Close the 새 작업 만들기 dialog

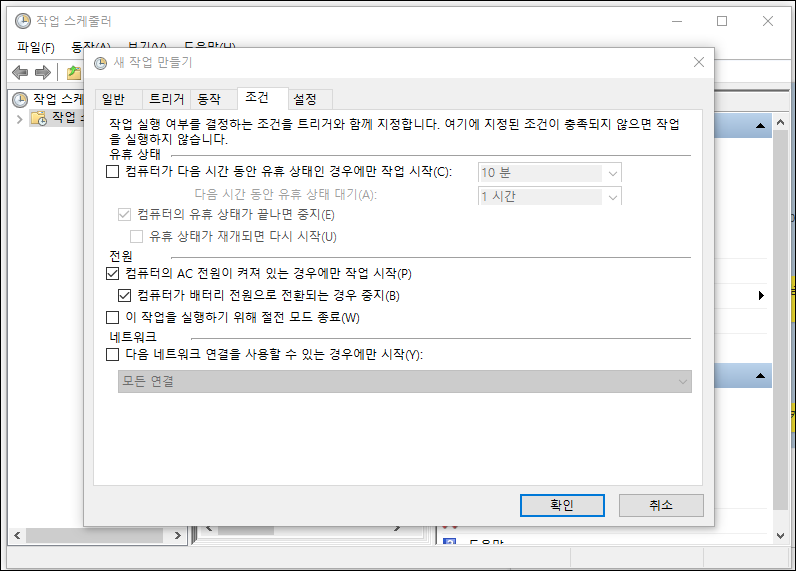pos(698,62)
